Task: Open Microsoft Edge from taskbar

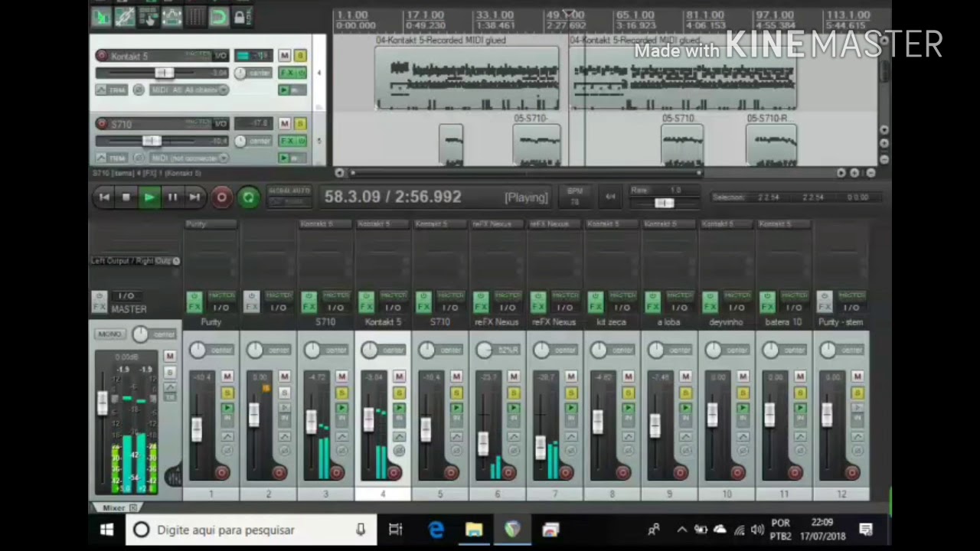Action: [x=436, y=530]
